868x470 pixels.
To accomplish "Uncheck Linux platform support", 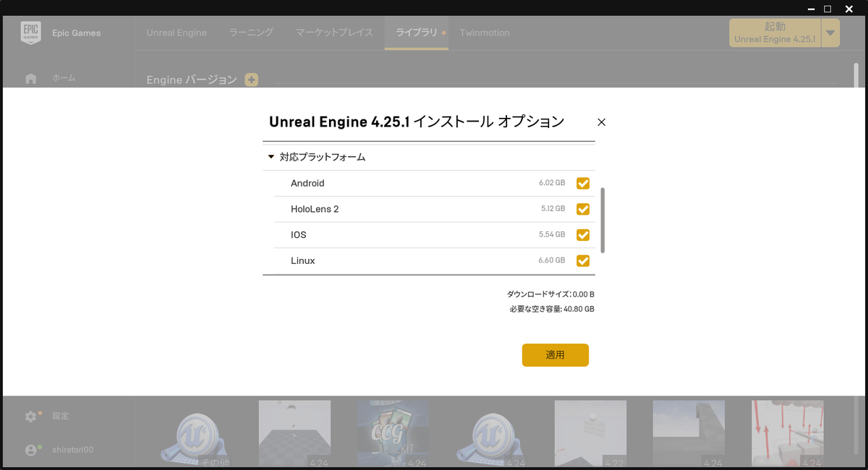I will coord(583,260).
